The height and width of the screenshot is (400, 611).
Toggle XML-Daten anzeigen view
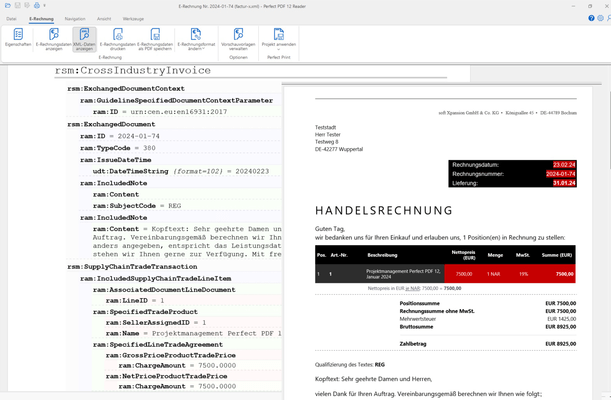(x=85, y=39)
